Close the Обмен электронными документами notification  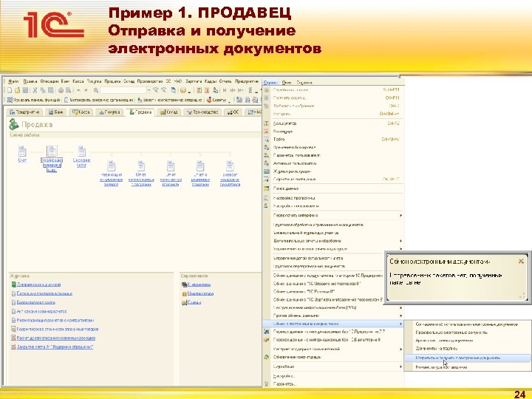[x=521, y=261]
